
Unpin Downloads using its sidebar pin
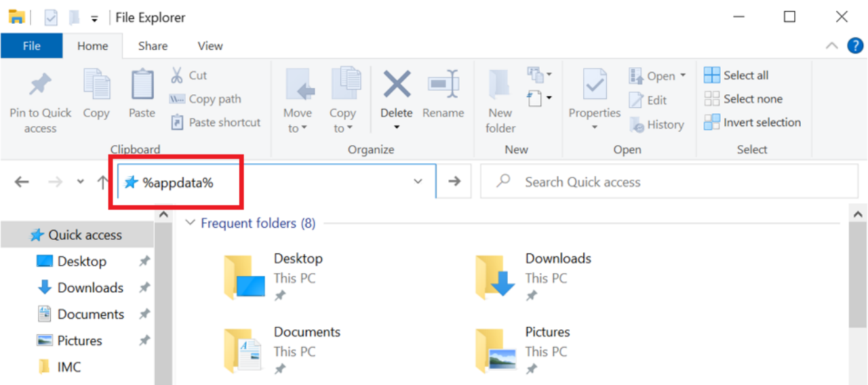pyautogui.click(x=144, y=288)
